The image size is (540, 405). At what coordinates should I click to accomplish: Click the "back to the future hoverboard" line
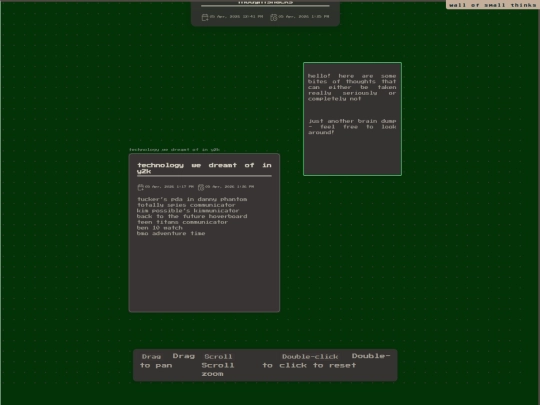192,216
